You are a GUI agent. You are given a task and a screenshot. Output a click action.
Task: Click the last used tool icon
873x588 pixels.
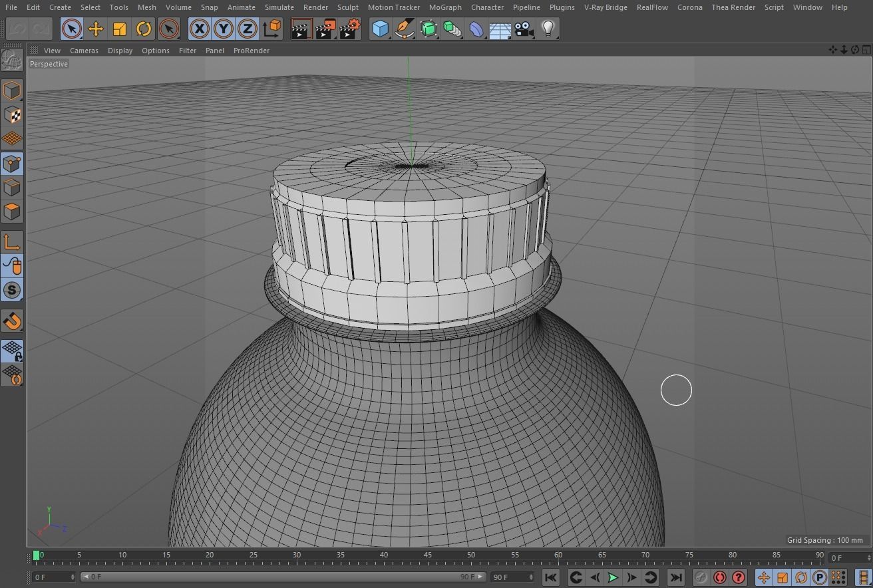(169, 29)
